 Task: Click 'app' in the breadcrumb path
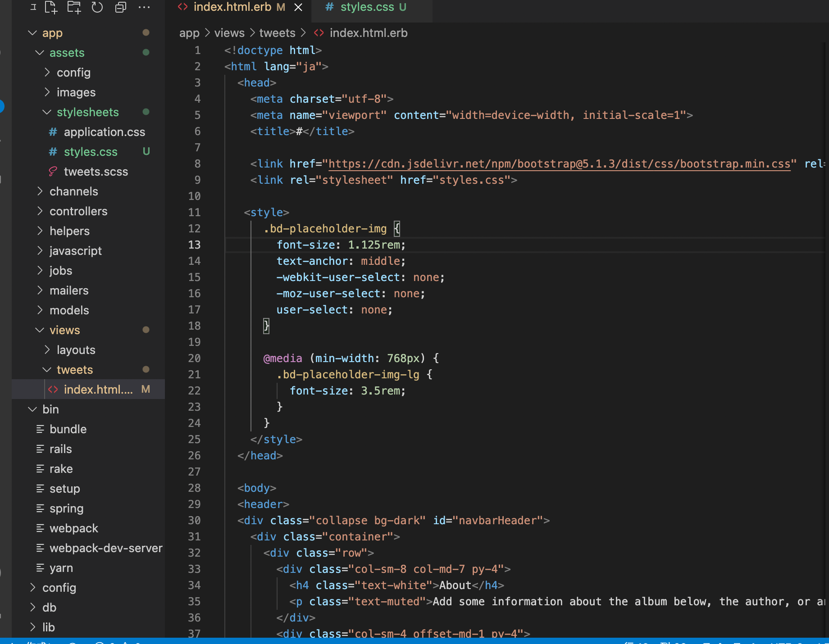[189, 33]
